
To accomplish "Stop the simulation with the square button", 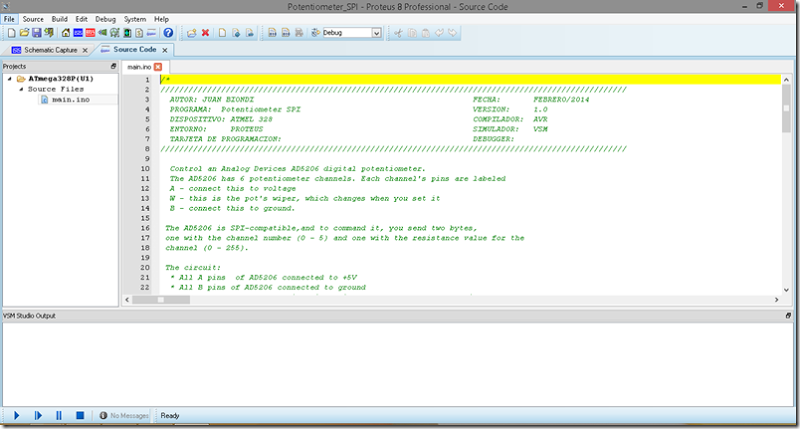I will coord(80,415).
